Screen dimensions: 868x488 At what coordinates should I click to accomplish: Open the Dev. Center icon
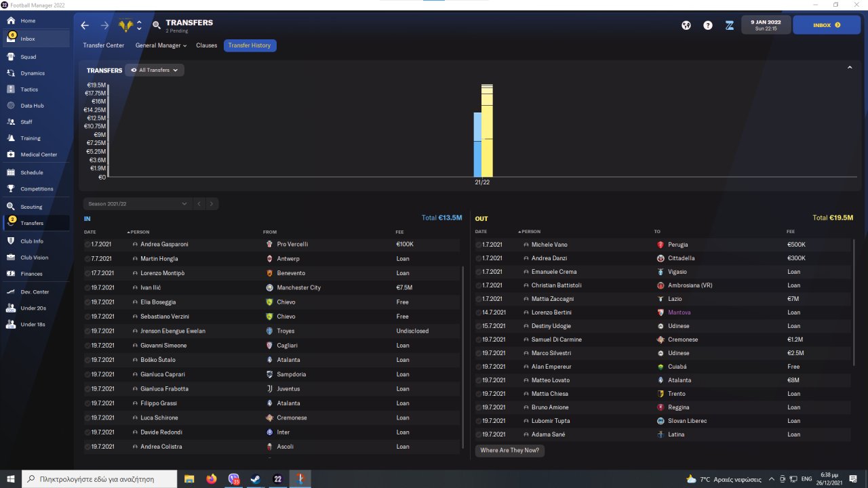coord(11,291)
